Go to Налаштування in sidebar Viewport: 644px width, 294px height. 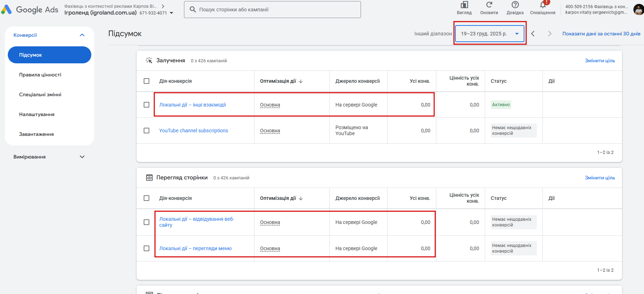37,114
